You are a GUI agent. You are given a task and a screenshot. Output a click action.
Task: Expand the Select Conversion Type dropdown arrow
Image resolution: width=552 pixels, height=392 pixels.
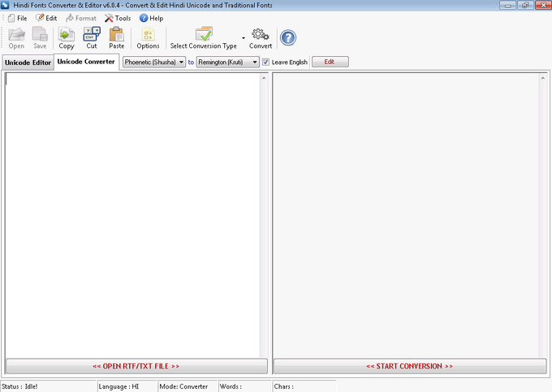pyautogui.click(x=244, y=38)
